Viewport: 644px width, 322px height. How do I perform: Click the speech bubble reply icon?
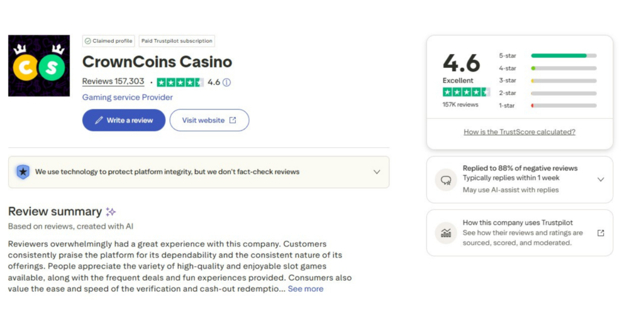[446, 180]
